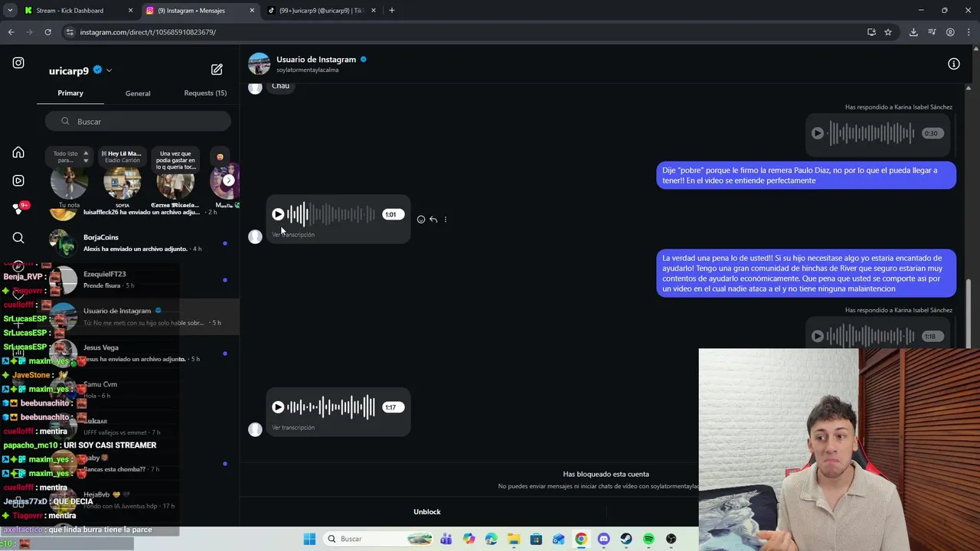
Task: Open conversation info icon at top right
Action: [x=954, y=64]
